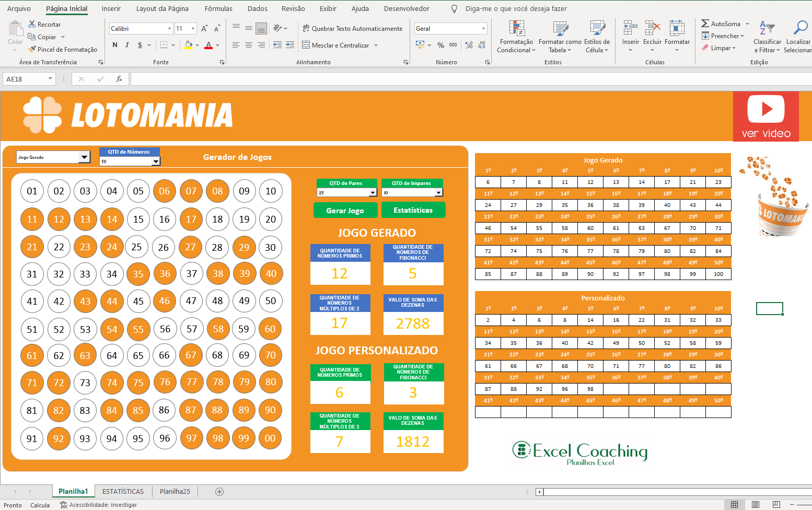Click Acessibilidade: investigar status link
Screen dimensions: 812x510
98,505
